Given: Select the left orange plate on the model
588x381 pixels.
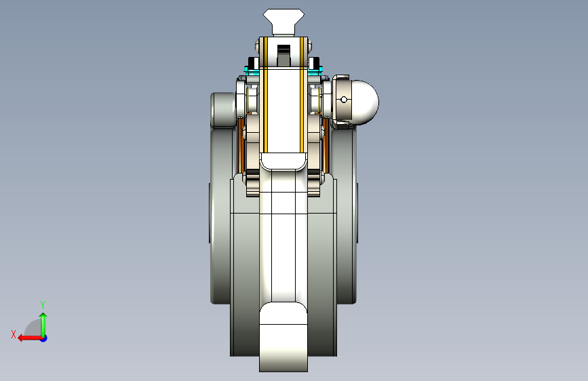Looking at the screenshot, I should pyautogui.click(x=240, y=144).
